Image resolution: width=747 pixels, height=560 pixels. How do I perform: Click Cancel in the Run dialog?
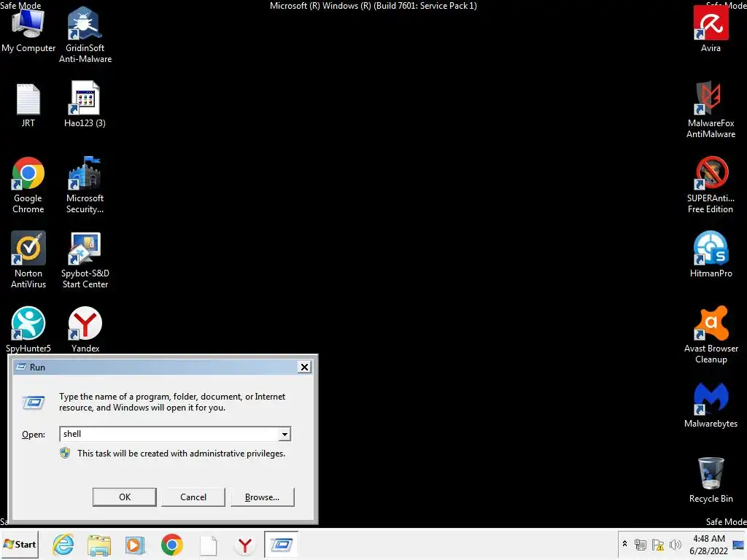pyautogui.click(x=193, y=497)
